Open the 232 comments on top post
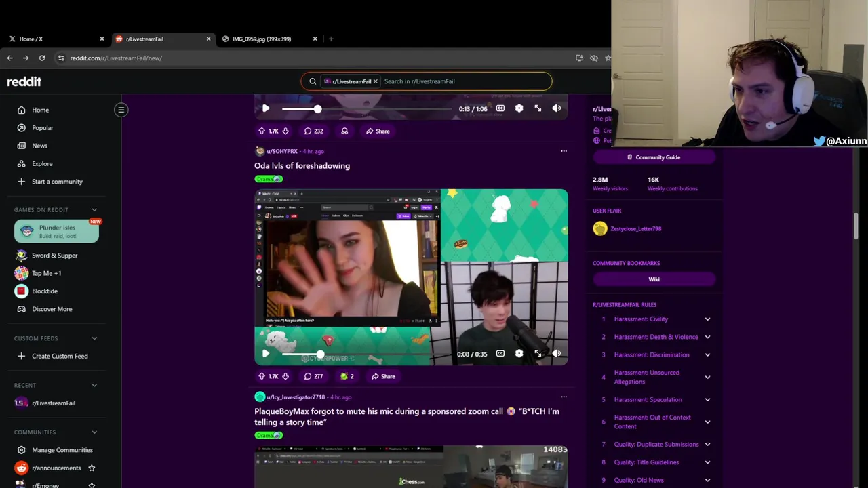 pyautogui.click(x=313, y=131)
